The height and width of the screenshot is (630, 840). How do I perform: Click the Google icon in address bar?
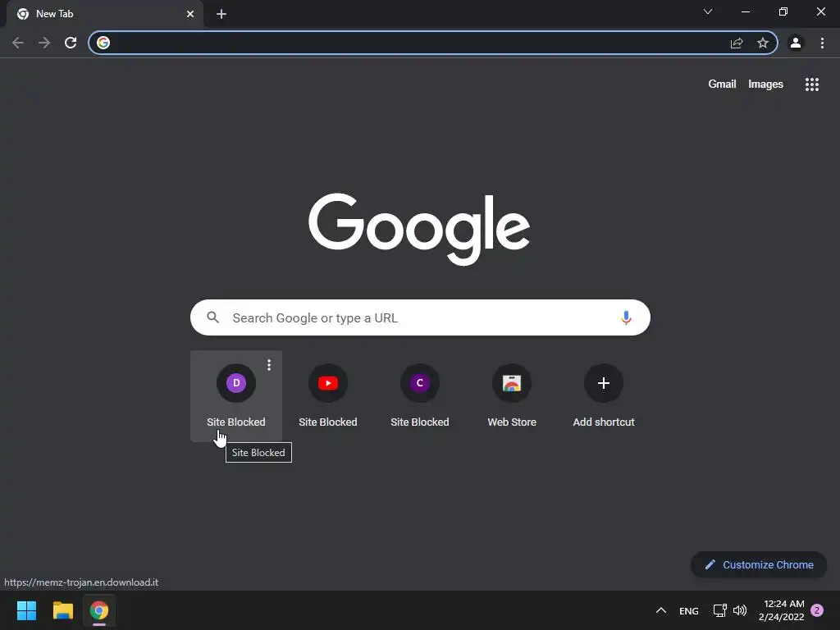pyautogui.click(x=103, y=43)
